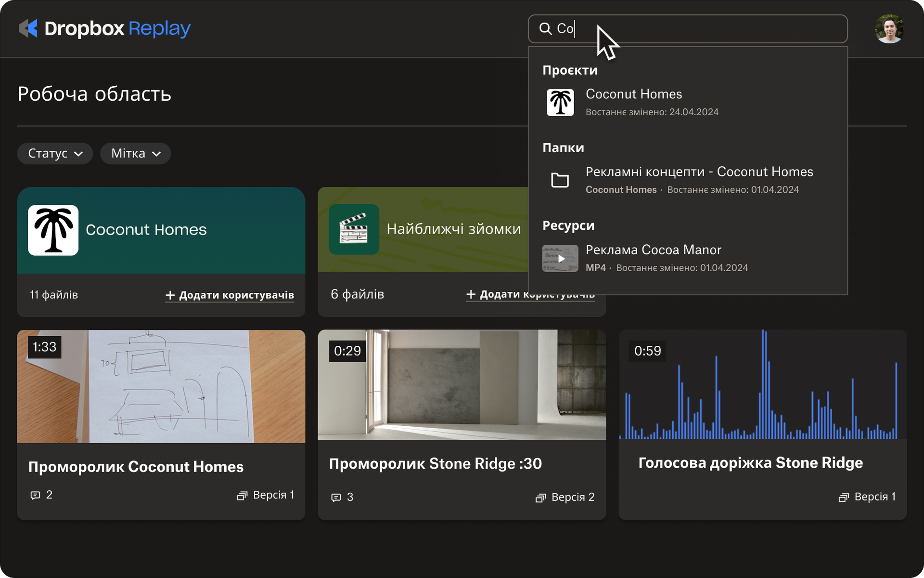Open the Проморолик Coconut Homes sketch thumbnail
This screenshot has height=578, width=924.
[161, 385]
